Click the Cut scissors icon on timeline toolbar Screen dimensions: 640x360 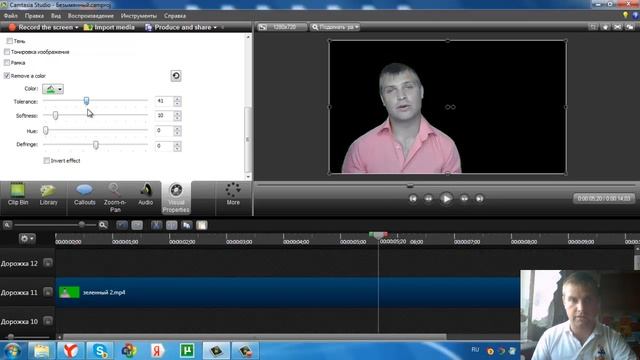pyautogui.click(x=156, y=225)
